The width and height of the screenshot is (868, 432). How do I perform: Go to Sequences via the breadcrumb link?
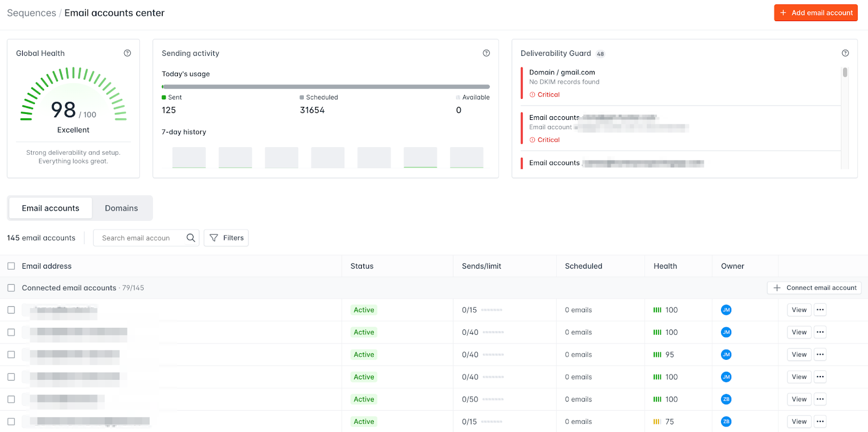pyautogui.click(x=31, y=13)
